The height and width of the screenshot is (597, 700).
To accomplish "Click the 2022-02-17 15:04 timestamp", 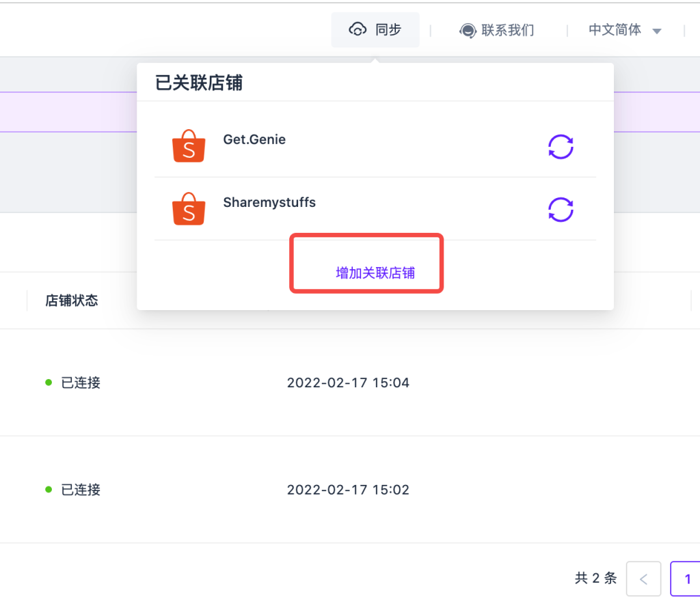I will coord(348,383).
